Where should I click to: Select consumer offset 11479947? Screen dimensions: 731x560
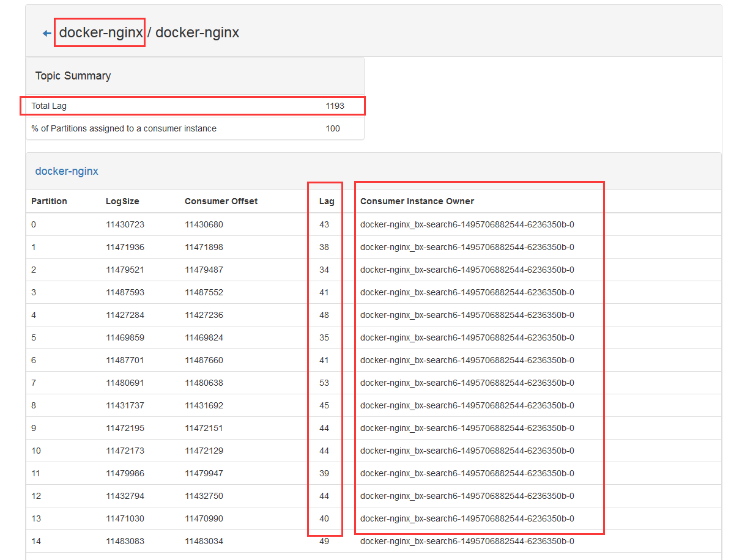pos(204,473)
